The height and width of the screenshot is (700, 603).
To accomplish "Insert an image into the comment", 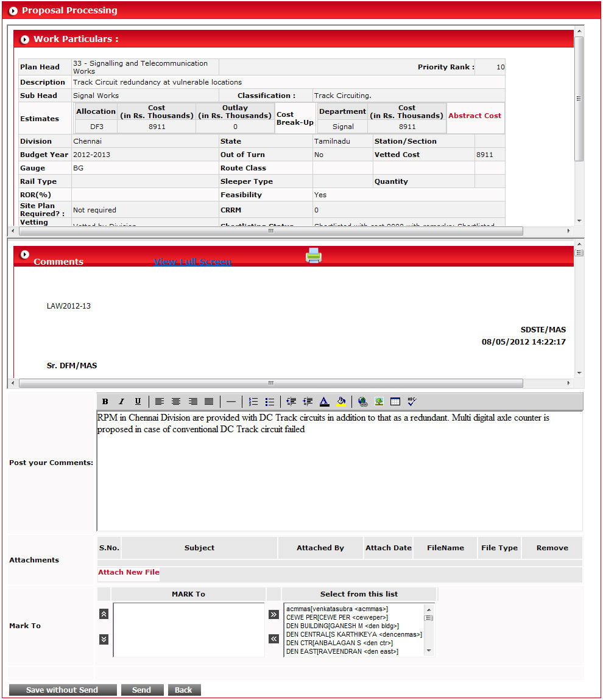I will pyautogui.click(x=379, y=402).
